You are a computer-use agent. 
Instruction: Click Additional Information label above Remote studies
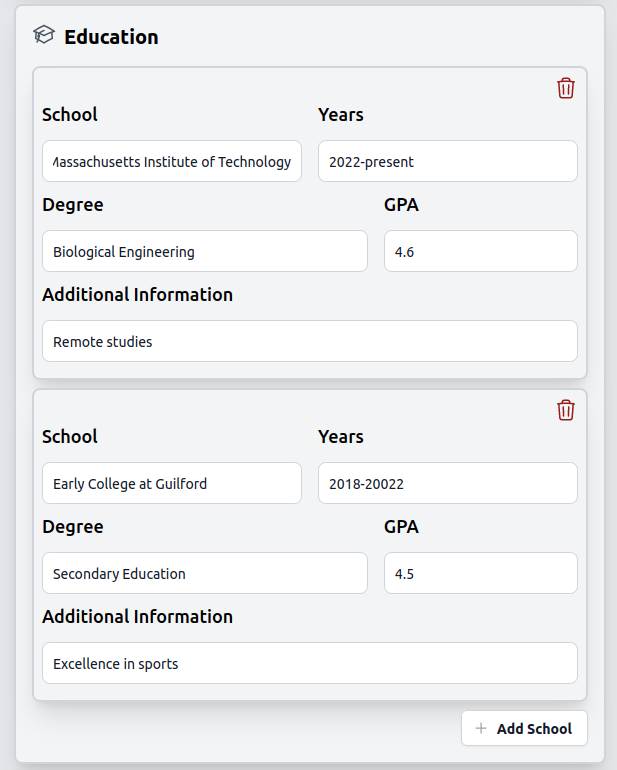coord(137,295)
